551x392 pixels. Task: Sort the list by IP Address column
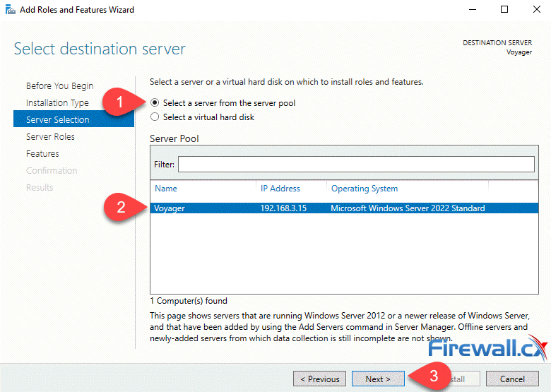tap(280, 189)
